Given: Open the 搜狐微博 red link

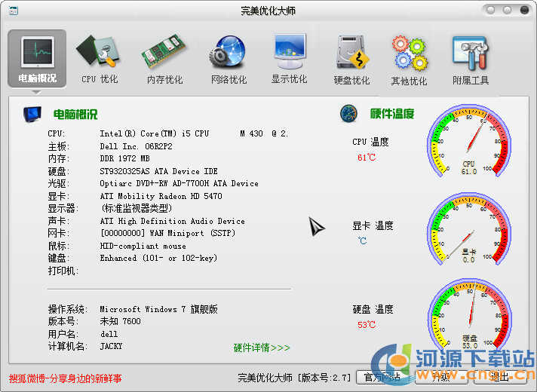Looking at the screenshot, I should [65, 378].
